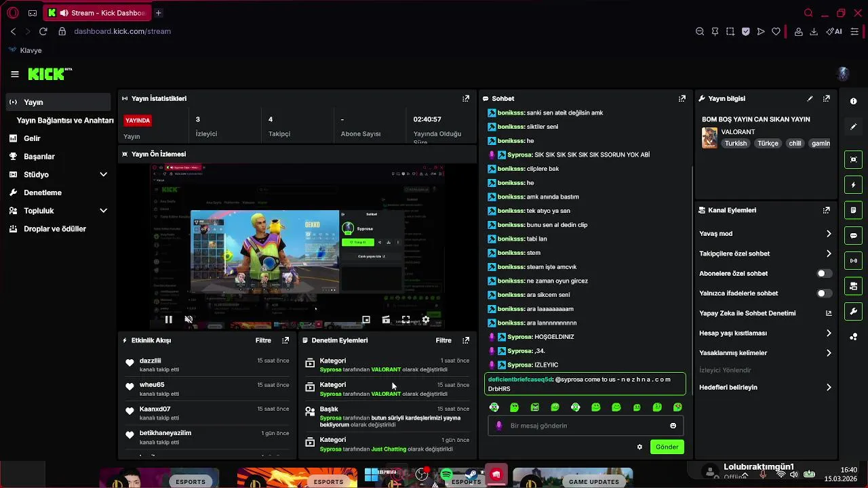Go to Başarılar in sidebar
This screenshot has height=488, width=868.
coord(39,157)
